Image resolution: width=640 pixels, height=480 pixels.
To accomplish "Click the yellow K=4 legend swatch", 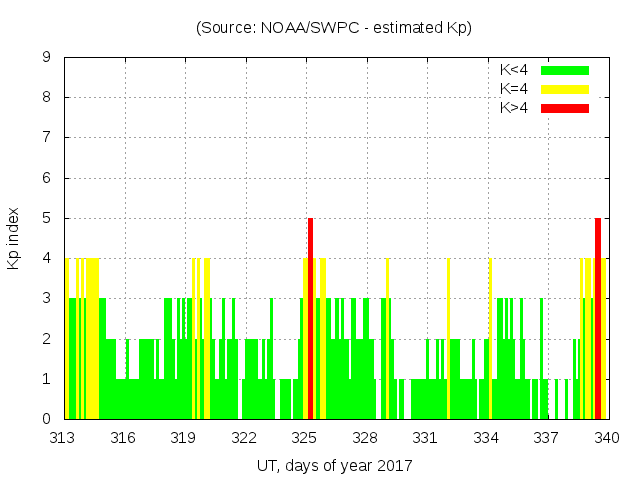I will point(565,89).
